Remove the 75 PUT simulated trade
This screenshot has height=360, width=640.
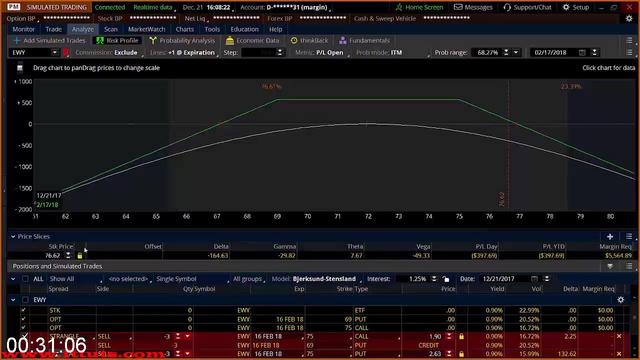click(x=619, y=354)
